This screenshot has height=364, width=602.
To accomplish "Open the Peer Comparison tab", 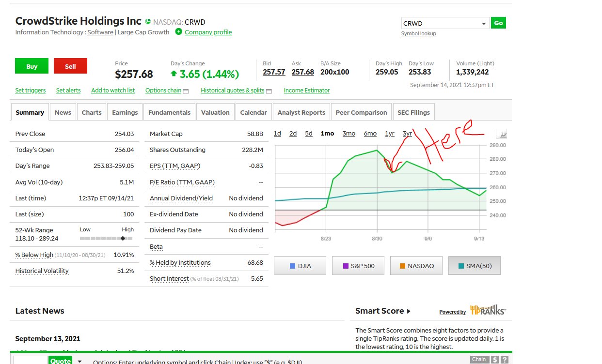I will (x=361, y=112).
